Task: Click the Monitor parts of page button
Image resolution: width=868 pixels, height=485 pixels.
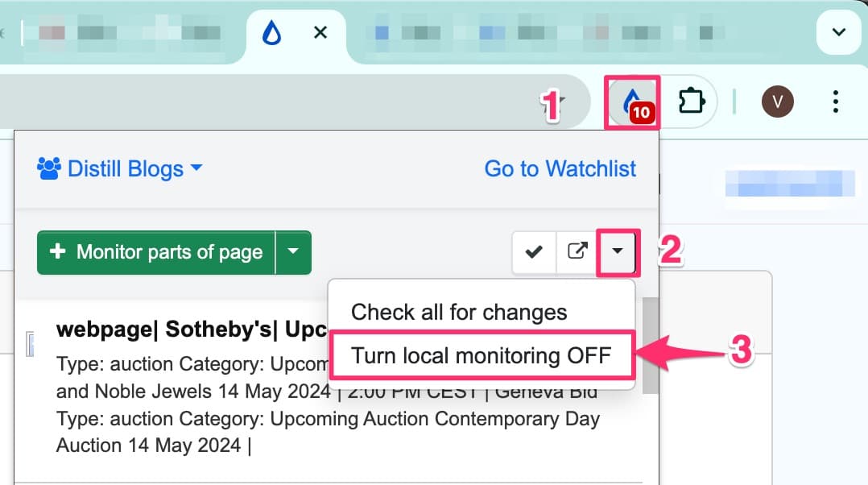Action: [161, 252]
